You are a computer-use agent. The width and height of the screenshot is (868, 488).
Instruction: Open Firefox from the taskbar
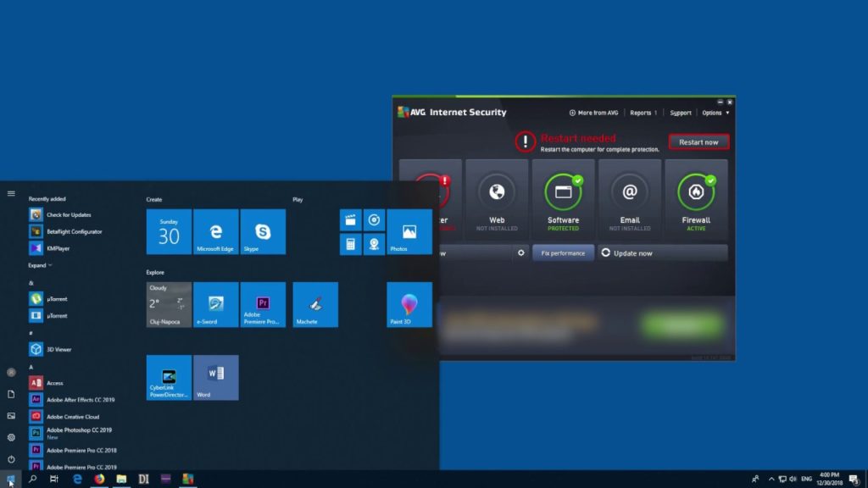pos(99,479)
